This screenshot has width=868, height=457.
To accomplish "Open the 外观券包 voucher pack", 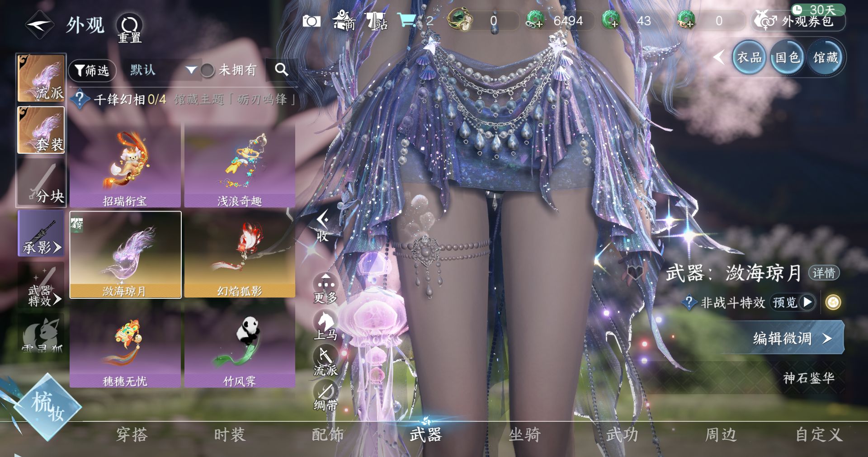I will [x=798, y=21].
